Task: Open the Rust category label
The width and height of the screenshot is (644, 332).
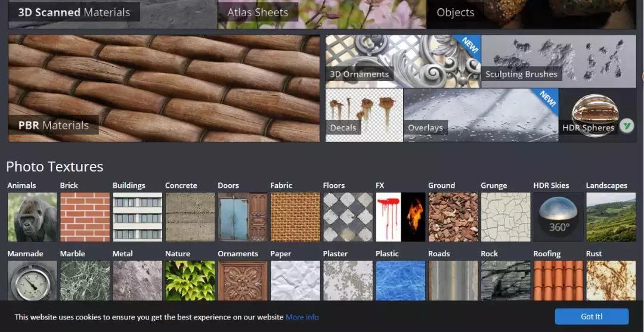Action: (594, 253)
